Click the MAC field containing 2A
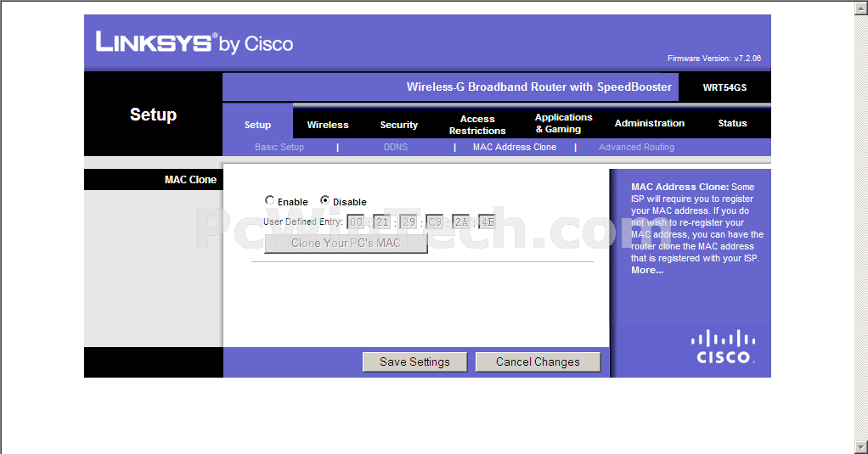The height and width of the screenshot is (454, 868). [x=460, y=222]
